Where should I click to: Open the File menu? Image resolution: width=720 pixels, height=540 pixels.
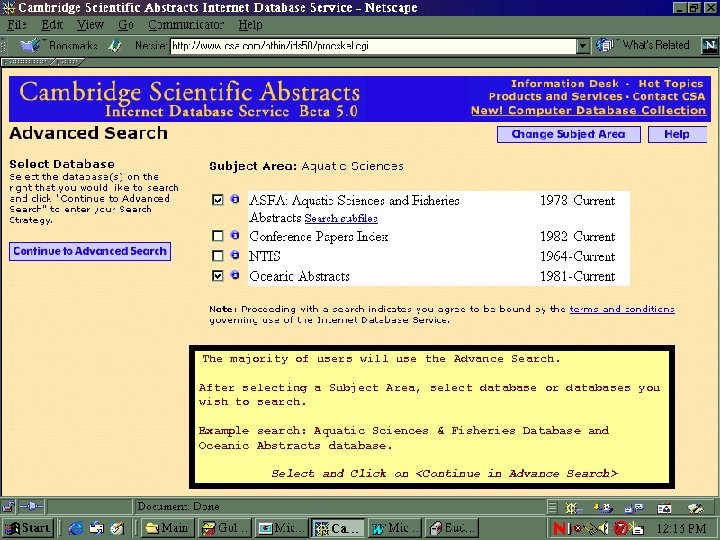point(17,25)
